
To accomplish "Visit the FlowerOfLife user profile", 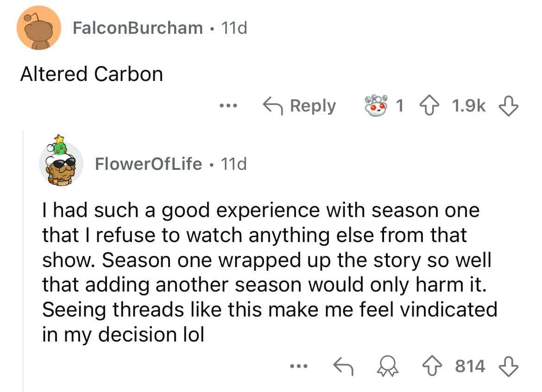I will (148, 163).
